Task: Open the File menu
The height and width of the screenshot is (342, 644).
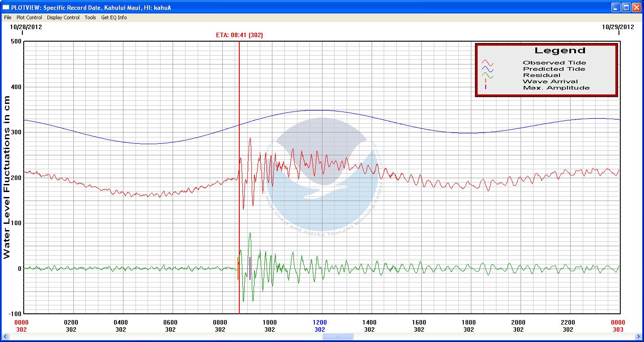Action: [8, 17]
